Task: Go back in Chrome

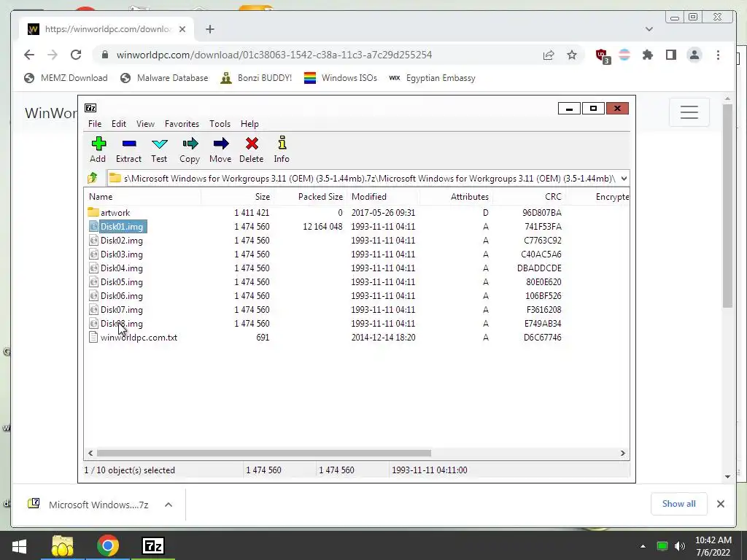Action: tap(29, 55)
